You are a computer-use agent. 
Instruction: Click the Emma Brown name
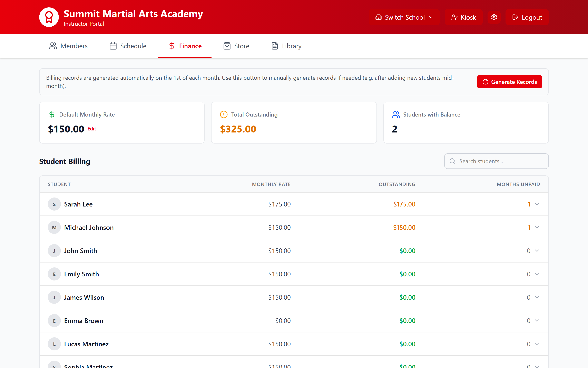84,321
